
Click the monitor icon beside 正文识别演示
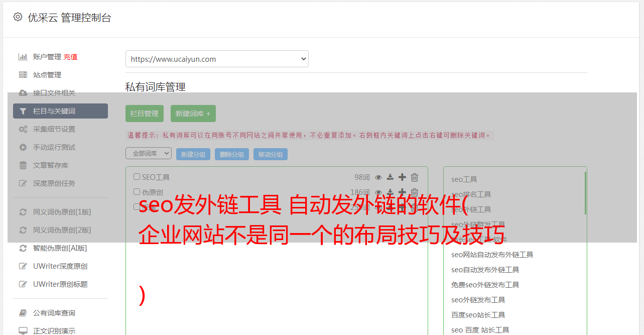click(x=23, y=331)
